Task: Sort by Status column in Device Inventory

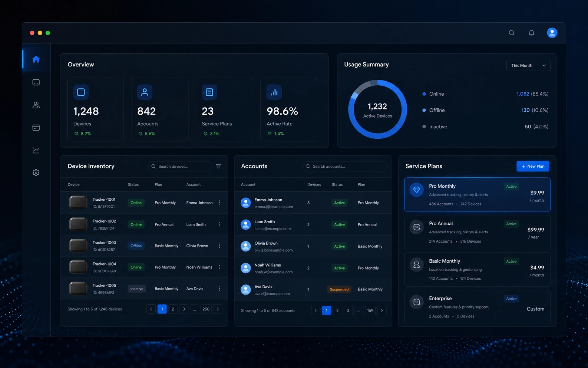Action: tap(133, 184)
